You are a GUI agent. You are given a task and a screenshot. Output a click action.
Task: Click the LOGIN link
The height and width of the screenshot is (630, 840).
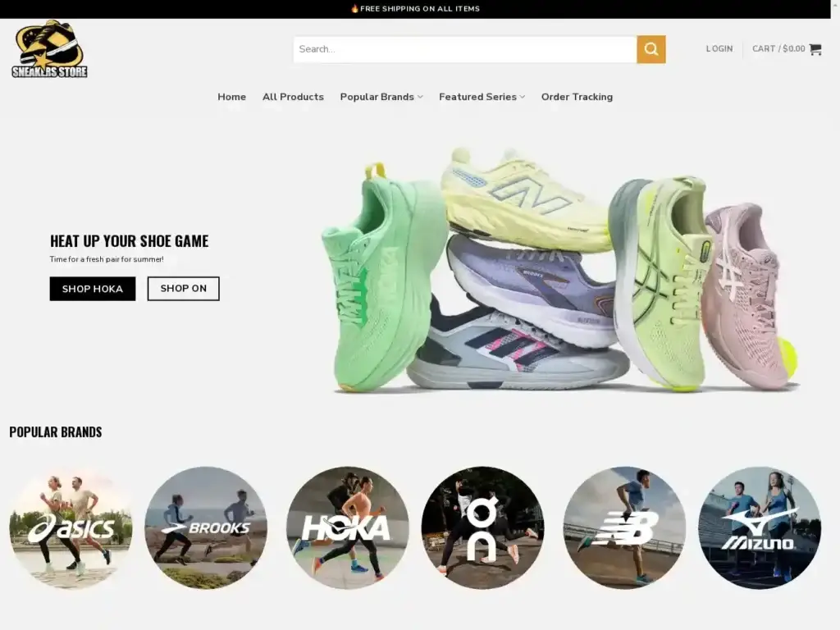[x=719, y=49]
